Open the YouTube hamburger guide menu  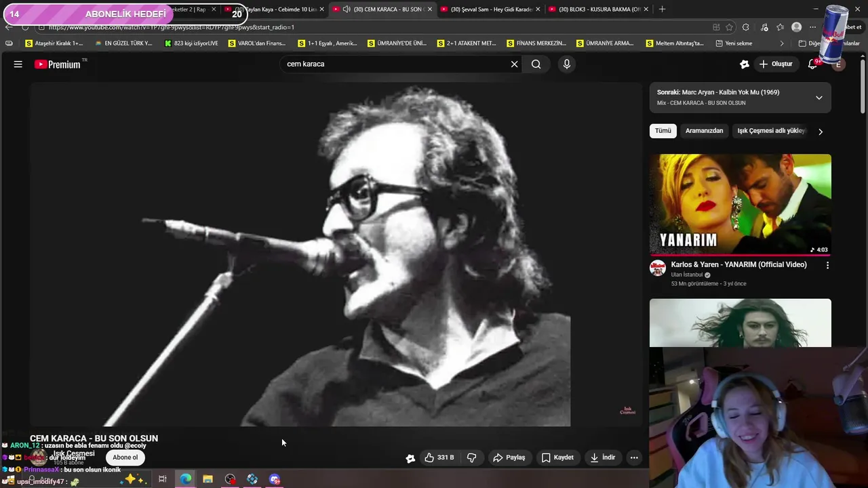(18, 64)
